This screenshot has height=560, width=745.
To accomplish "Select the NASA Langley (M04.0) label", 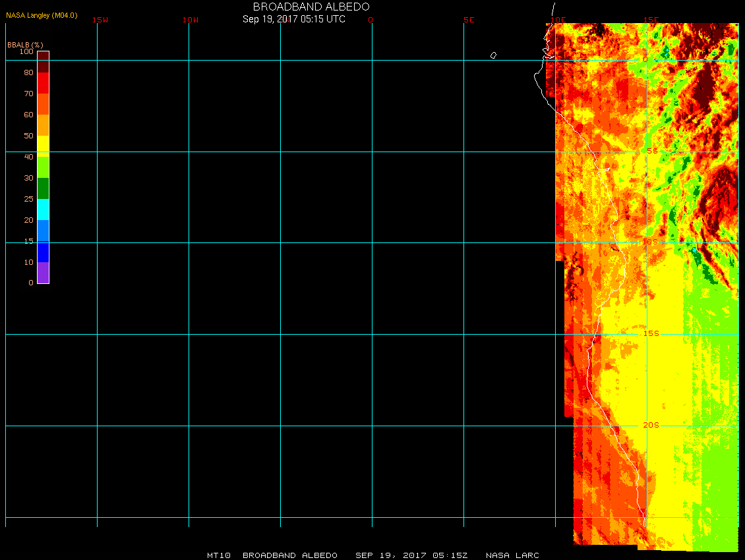I will point(42,14).
